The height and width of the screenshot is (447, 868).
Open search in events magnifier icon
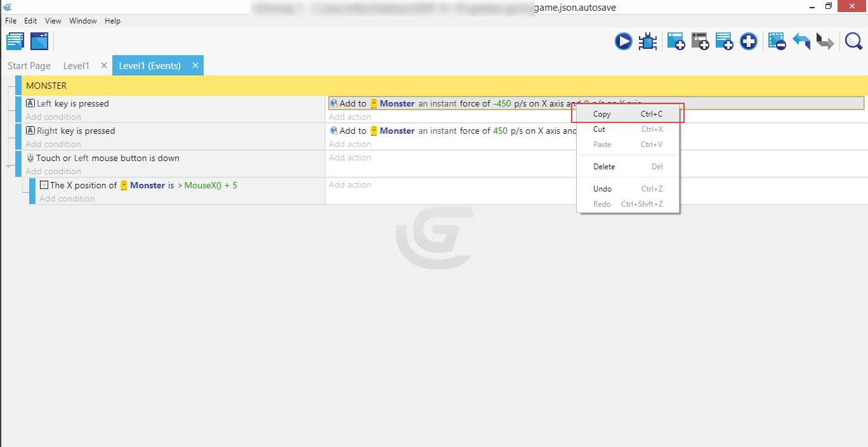[x=853, y=42]
